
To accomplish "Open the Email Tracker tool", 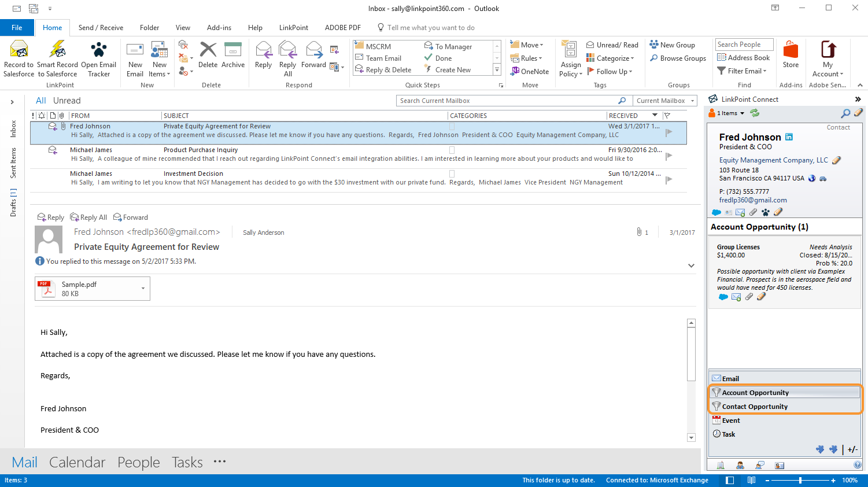I will click(98, 50).
